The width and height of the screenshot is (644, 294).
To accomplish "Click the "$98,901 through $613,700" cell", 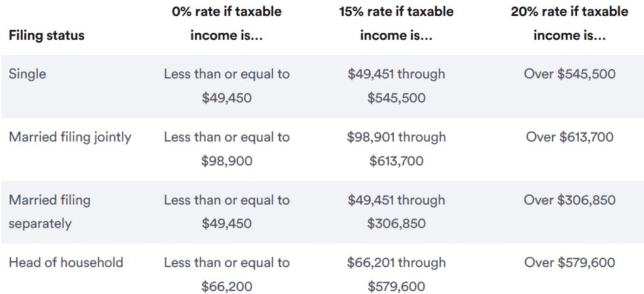I will click(396, 149).
